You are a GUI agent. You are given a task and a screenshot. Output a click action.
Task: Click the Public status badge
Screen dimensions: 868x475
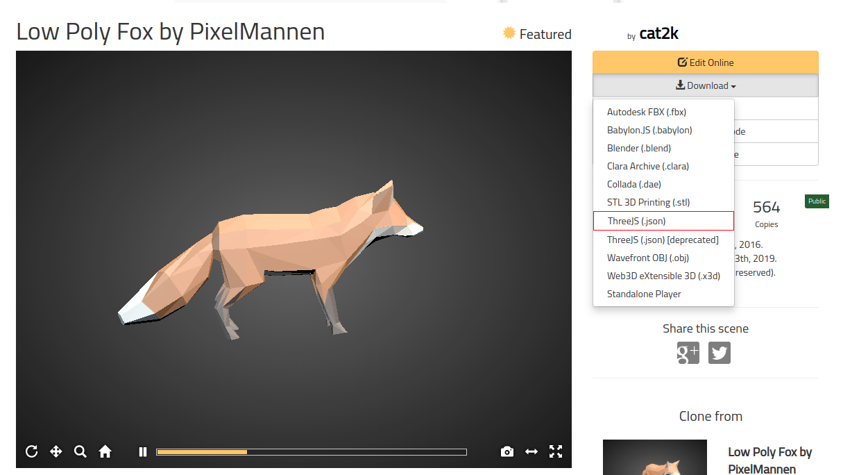[x=817, y=201]
